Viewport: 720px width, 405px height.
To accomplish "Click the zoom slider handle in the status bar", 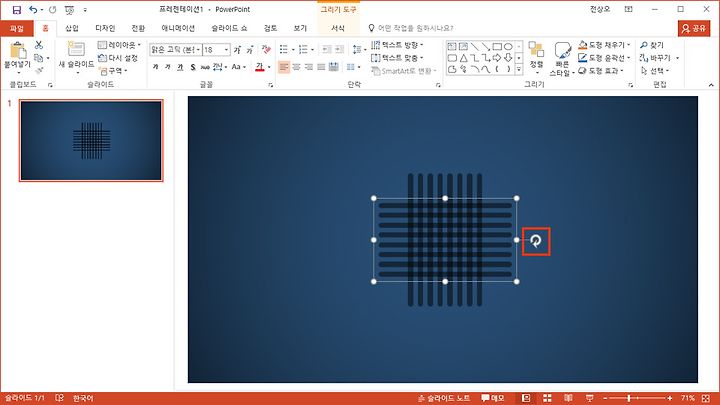I will 629,398.
